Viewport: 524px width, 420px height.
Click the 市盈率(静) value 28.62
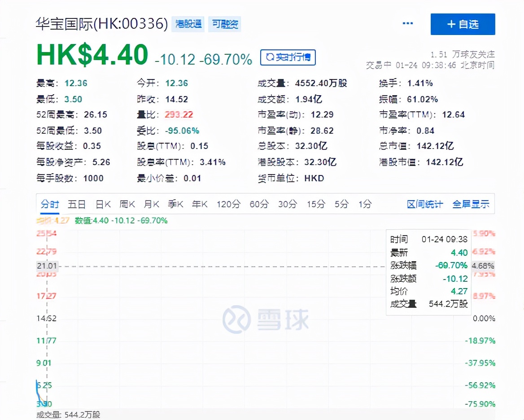(322, 131)
